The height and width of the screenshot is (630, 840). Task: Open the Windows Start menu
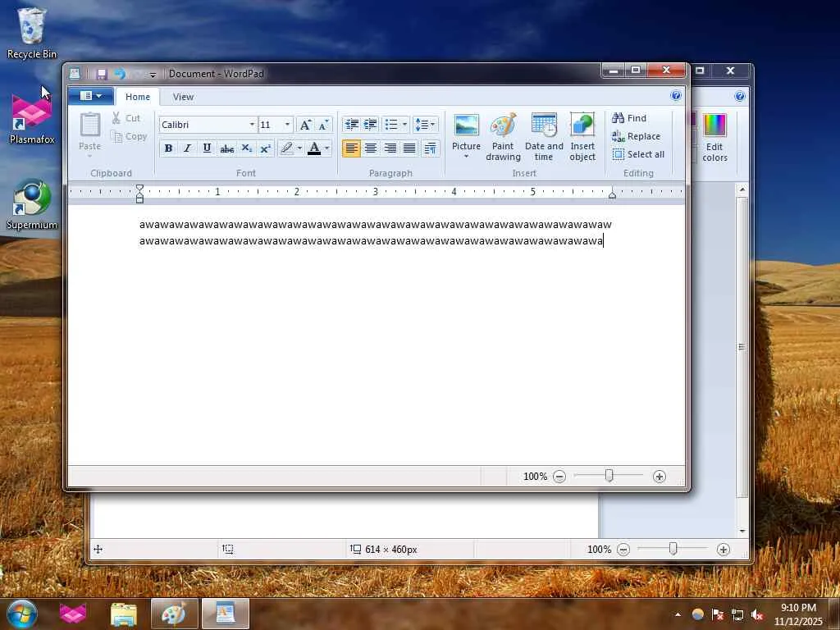[22, 614]
